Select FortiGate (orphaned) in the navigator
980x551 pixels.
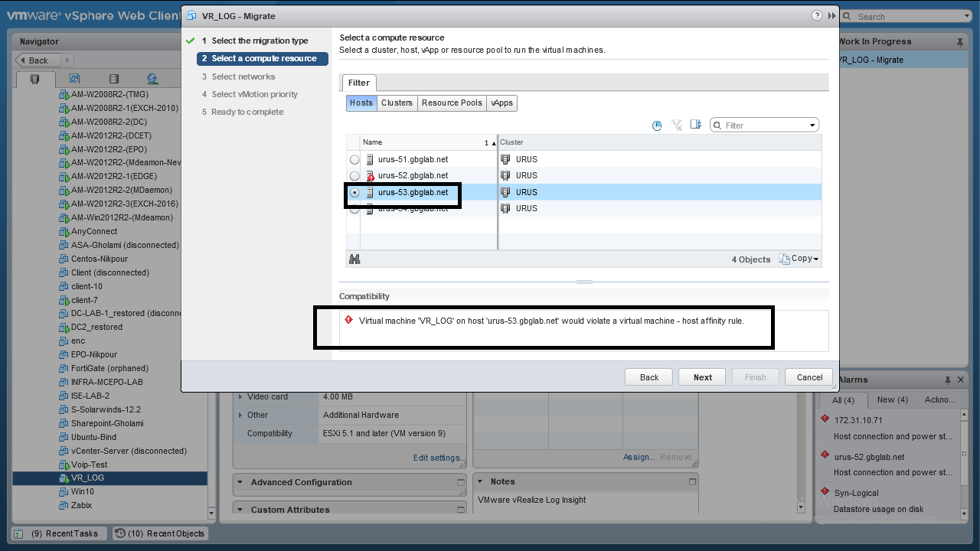[109, 368]
